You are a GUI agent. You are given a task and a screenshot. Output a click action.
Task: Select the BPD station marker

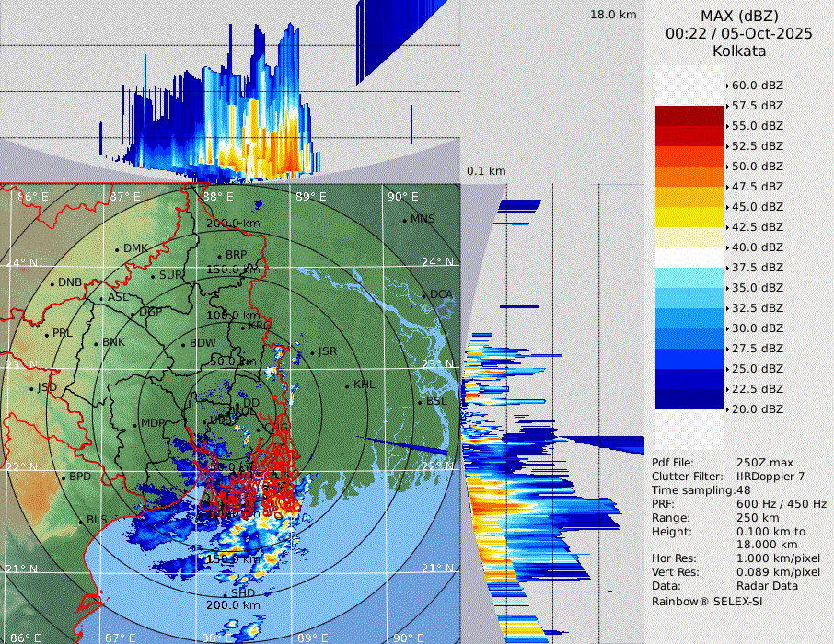[63, 478]
